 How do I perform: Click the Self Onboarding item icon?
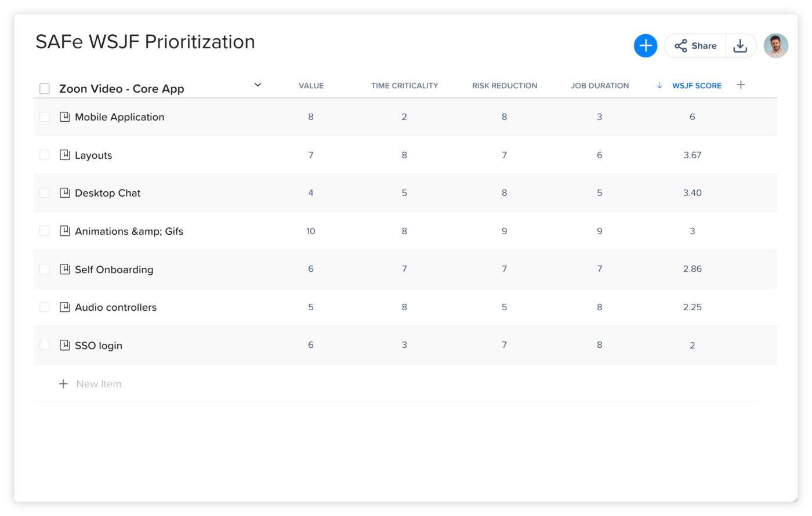point(64,269)
